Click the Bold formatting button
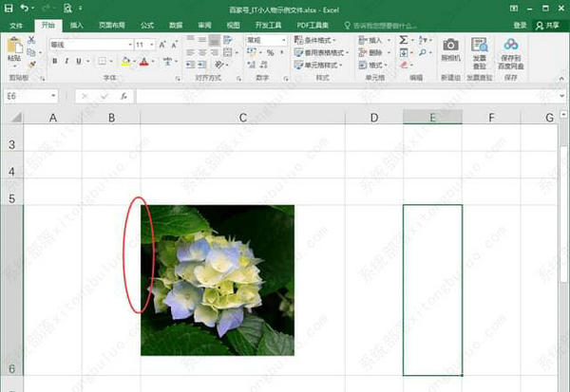570x392 pixels. click(x=54, y=61)
